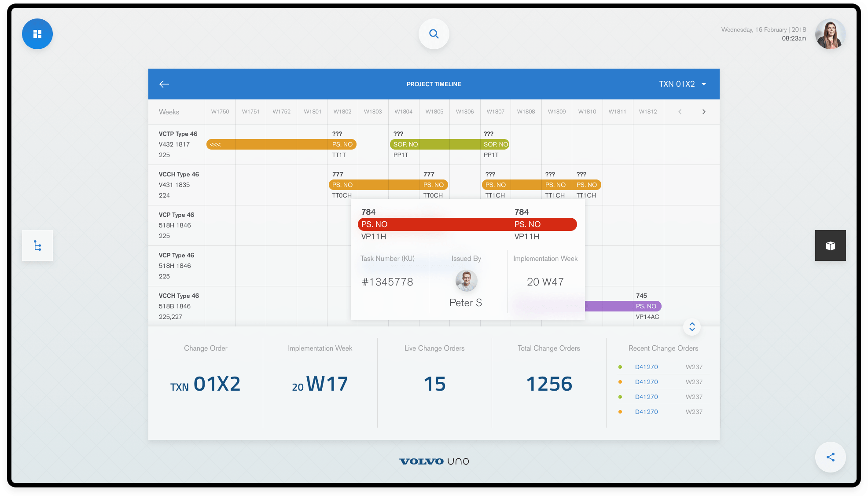Click the red PS. NO timeline bar
Screen dimensions: 868x498
tap(467, 224)
